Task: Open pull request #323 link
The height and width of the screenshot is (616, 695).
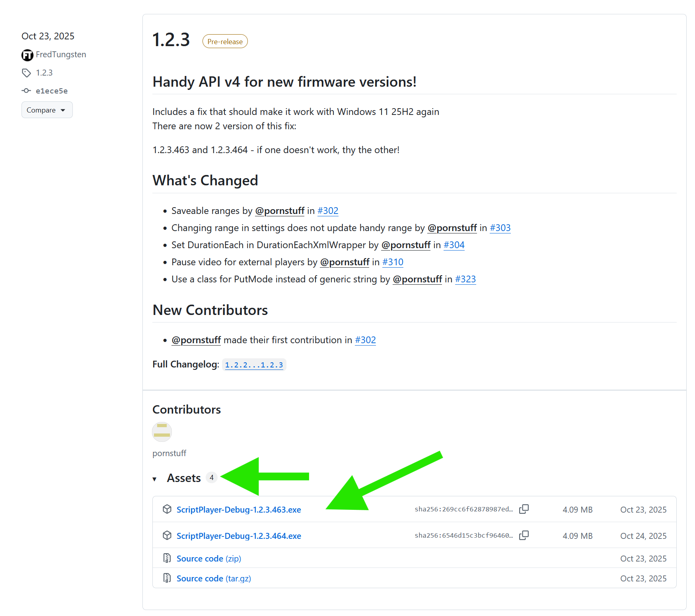Action: pyautogui.click(x=465, y=279)
